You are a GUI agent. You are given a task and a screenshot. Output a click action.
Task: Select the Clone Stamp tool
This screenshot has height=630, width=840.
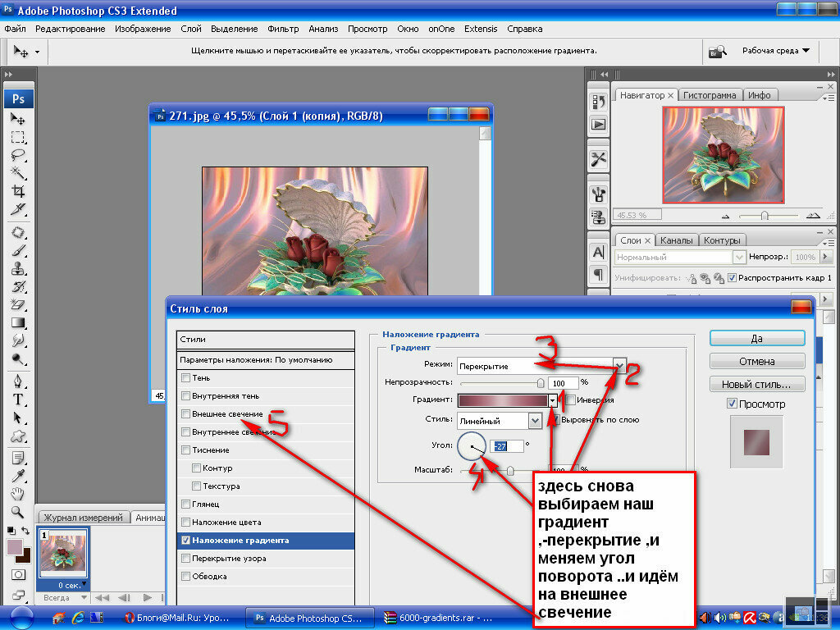18,268
